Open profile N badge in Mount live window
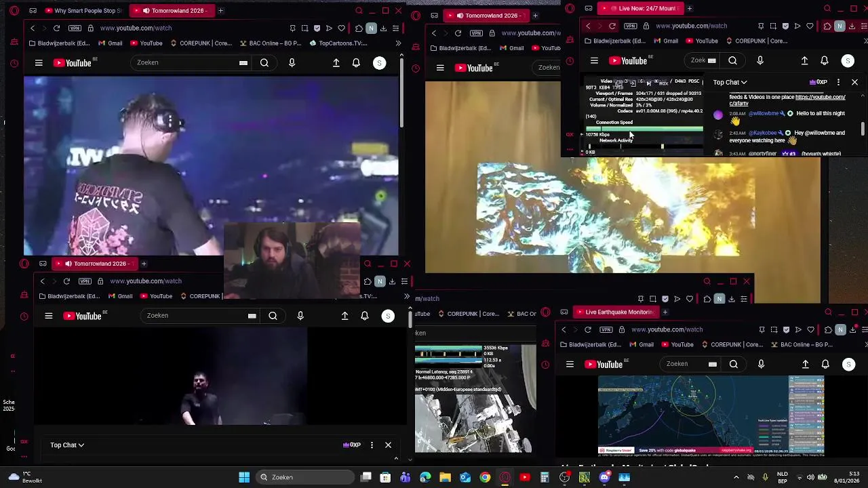Image resolution: width=868 pixels, height=488 pixels. tap(840, 26)
